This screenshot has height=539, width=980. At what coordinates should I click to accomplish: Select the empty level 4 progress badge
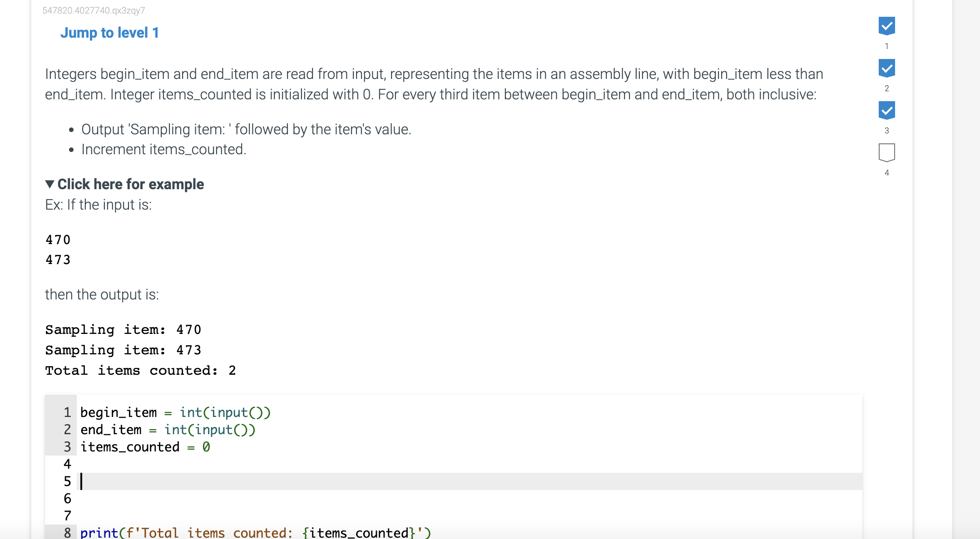(886, 152)
